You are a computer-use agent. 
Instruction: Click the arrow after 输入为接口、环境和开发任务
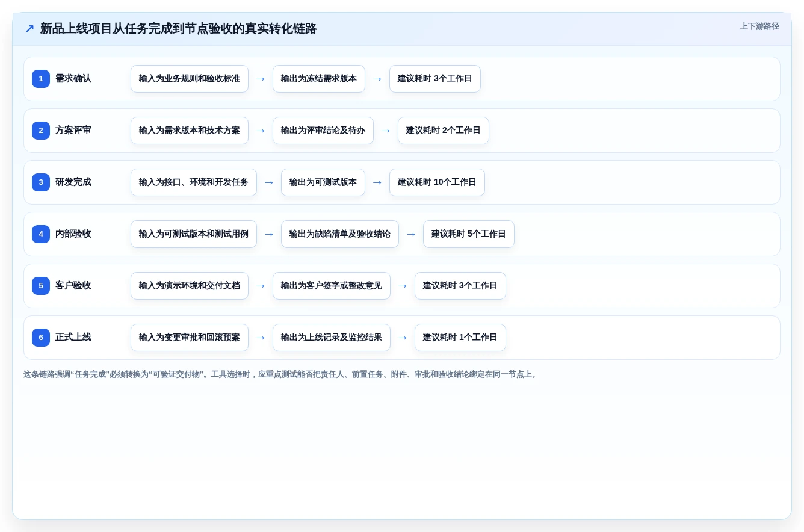[269, 182]
